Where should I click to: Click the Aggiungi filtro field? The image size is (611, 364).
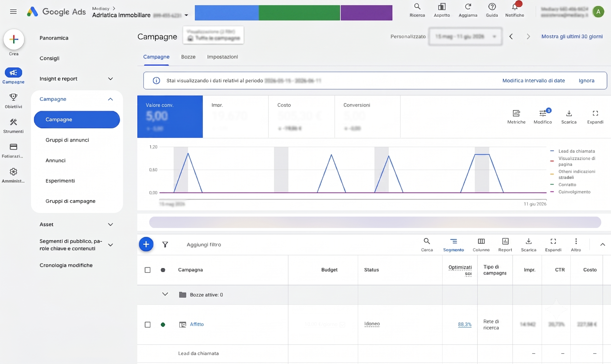[204, 245]
